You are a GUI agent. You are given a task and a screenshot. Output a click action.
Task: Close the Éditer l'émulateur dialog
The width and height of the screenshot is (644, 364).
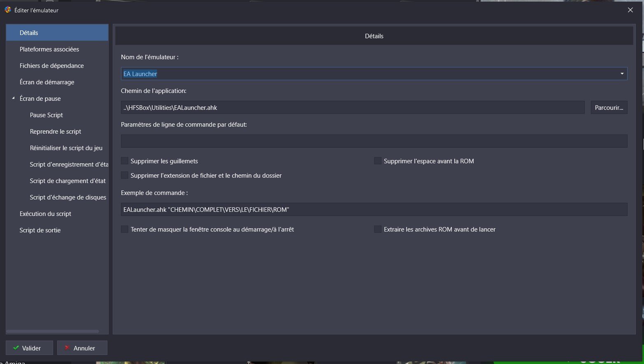pos(630,10)
